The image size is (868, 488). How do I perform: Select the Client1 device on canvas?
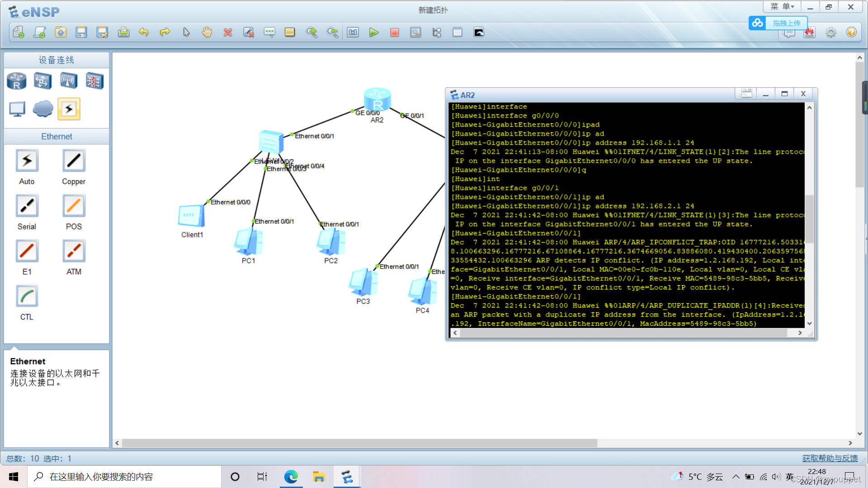(192, 216)
